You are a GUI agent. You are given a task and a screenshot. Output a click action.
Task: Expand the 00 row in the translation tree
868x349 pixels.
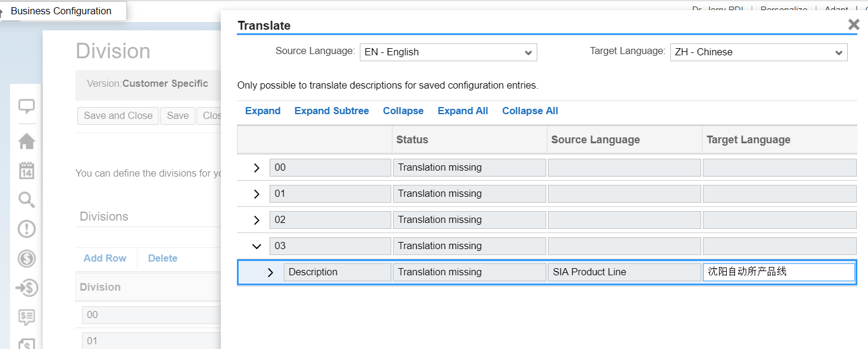256,168
